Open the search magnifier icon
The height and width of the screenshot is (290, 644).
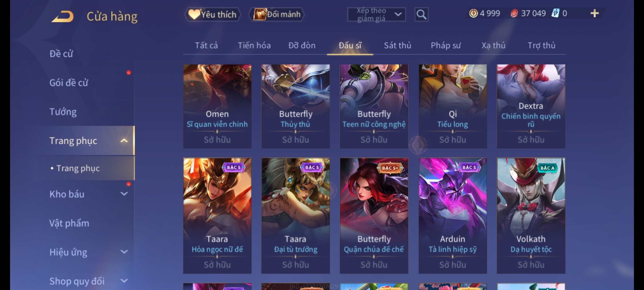(x=421, y=15)
